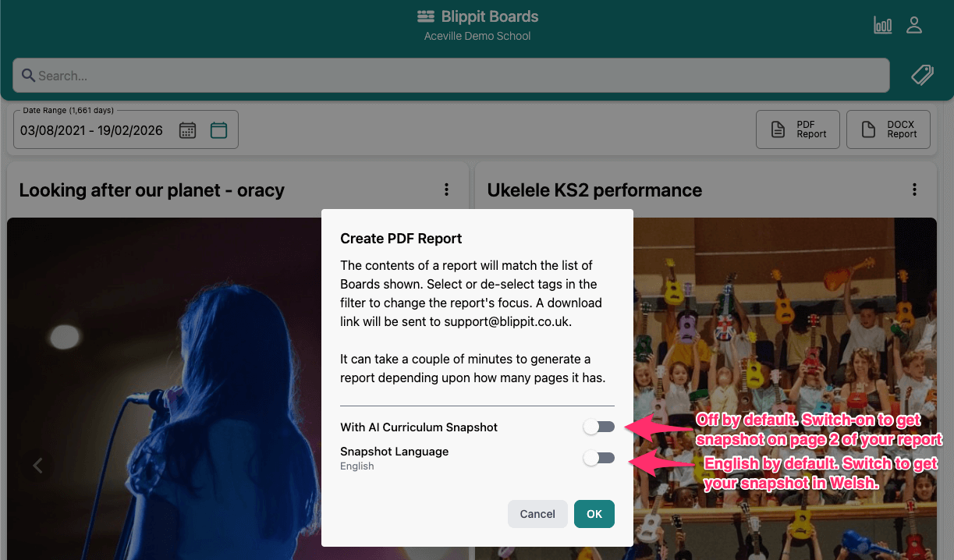Confirm the report with OK
The height and width of the screenshot is (560, 954).
click(594, 514)
